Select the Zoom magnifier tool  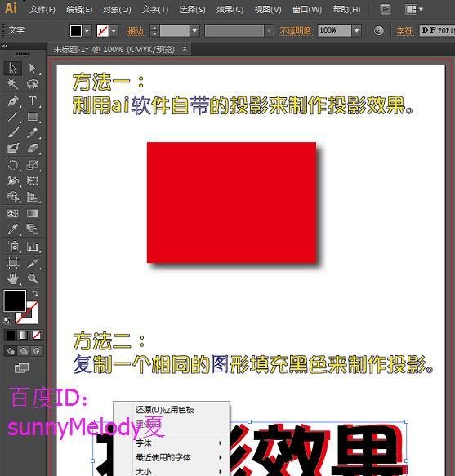tap(32, 278)
